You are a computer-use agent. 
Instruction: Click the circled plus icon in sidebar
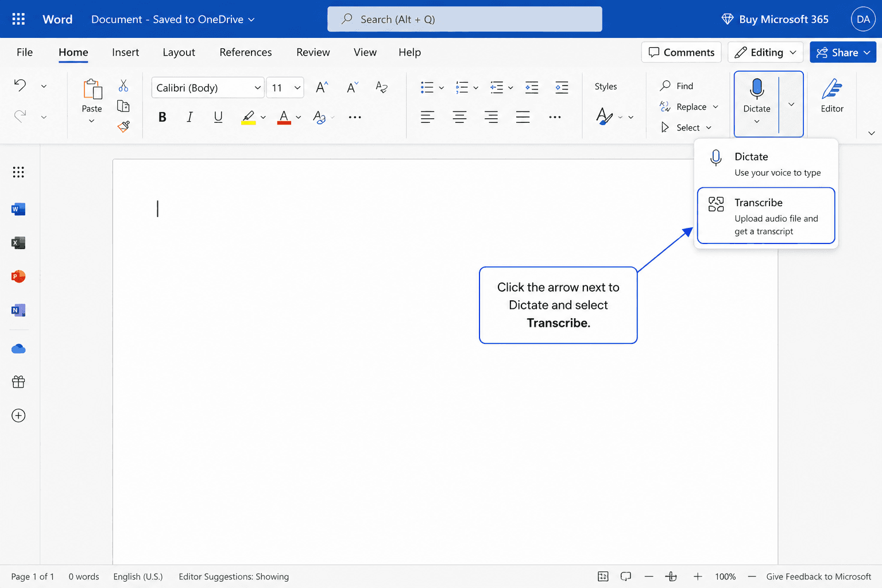point(18,416)
